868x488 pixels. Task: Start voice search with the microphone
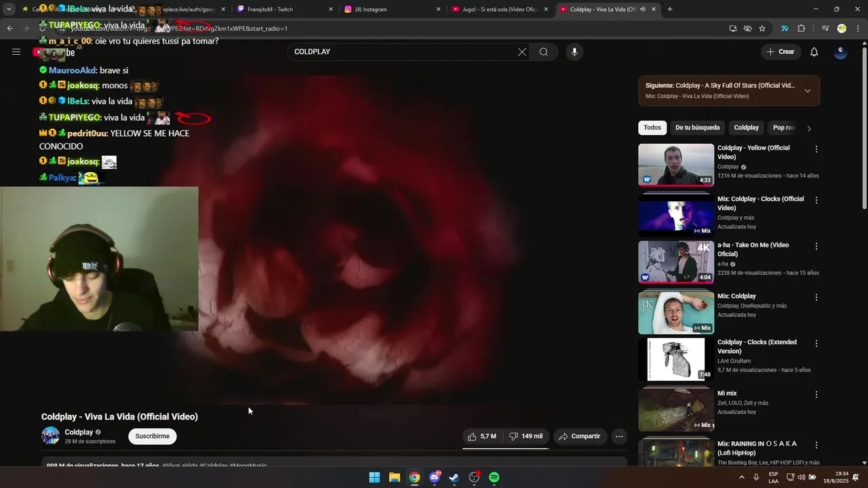(574, 52)
